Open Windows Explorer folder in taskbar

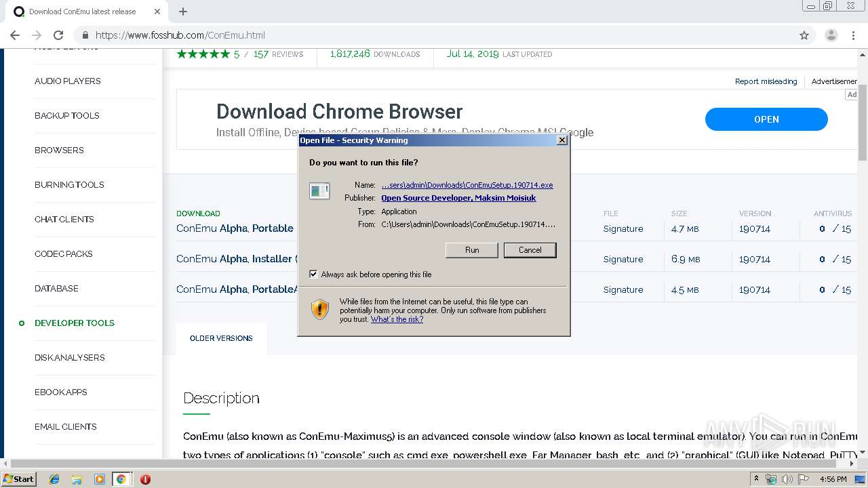coord(77,479)
